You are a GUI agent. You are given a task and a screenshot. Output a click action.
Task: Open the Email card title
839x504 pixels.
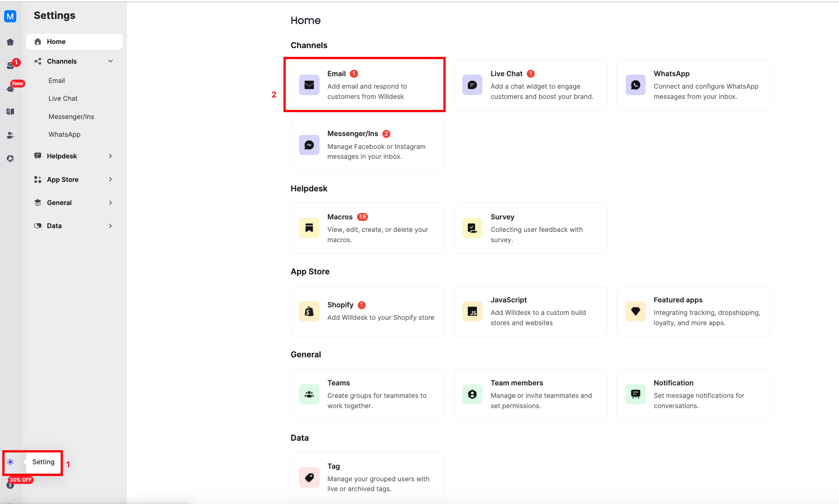pyautogui.click(x=337, y=74)
